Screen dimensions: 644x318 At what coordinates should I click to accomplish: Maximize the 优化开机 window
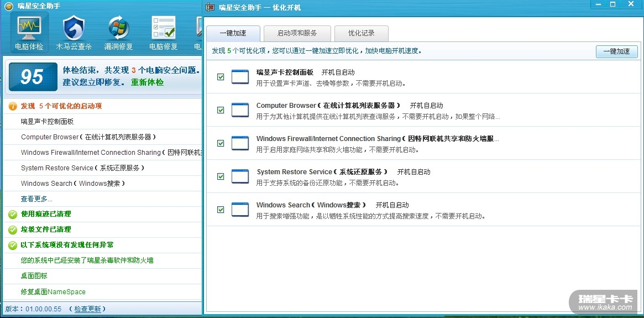click(x=613, y=4)
